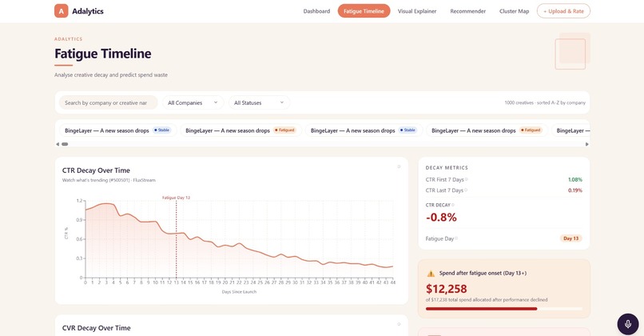Viewport: 644px width, 336px height.
Task: Focus the search by company or creative field
Action: click(108, 103)
